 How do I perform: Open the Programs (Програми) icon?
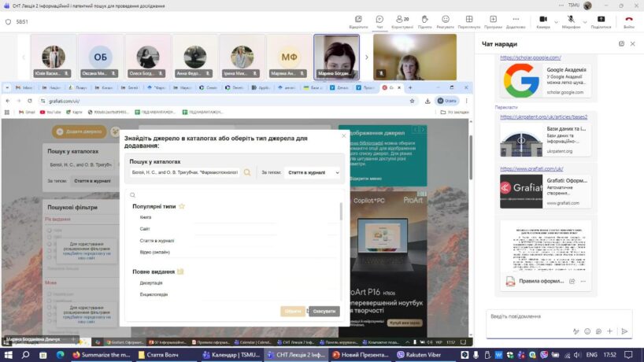click(493, 20)
